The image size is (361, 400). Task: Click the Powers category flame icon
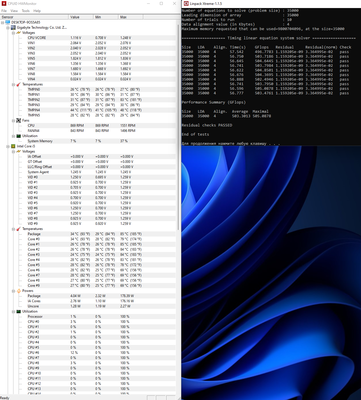click(x=19, y=291)
